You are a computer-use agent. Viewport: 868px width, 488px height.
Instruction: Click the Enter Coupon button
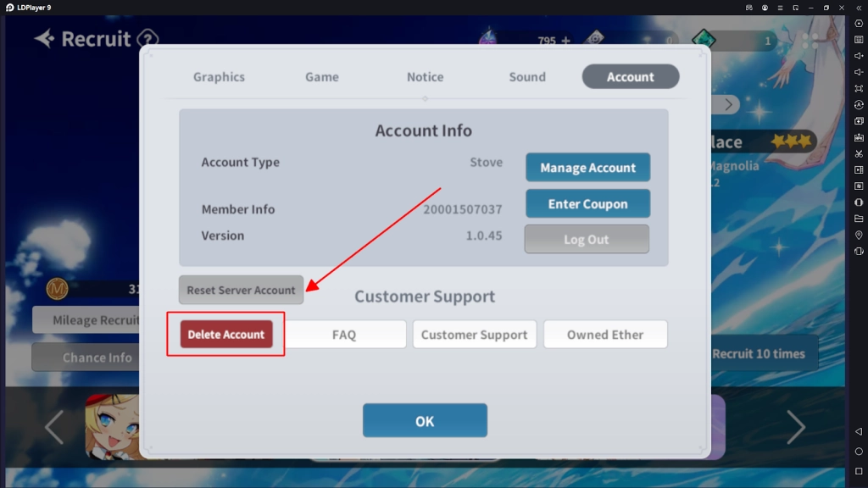pyautogui.click(x=587, y=204)
